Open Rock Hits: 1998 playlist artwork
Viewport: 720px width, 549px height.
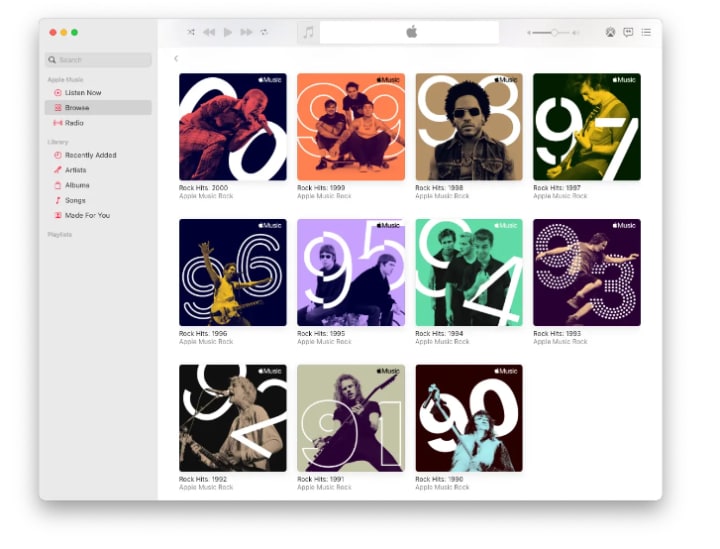[469, 127]
